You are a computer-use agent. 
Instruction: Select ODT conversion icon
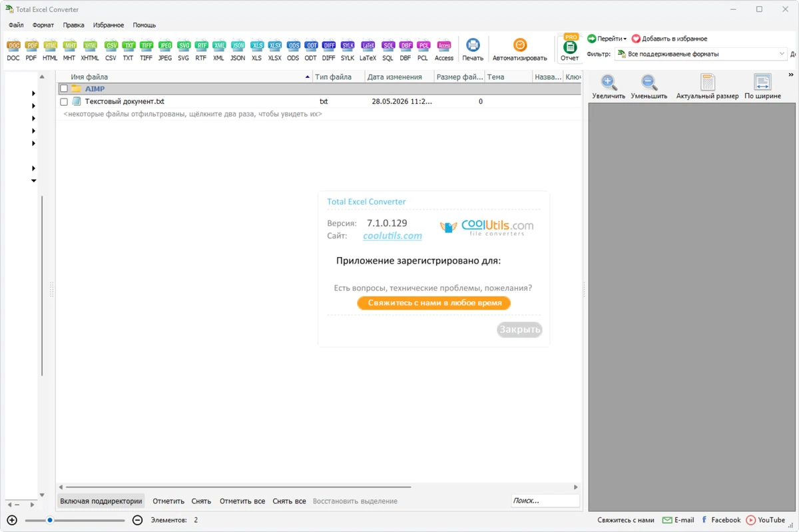pyautogui.click(x=311, y=50)
